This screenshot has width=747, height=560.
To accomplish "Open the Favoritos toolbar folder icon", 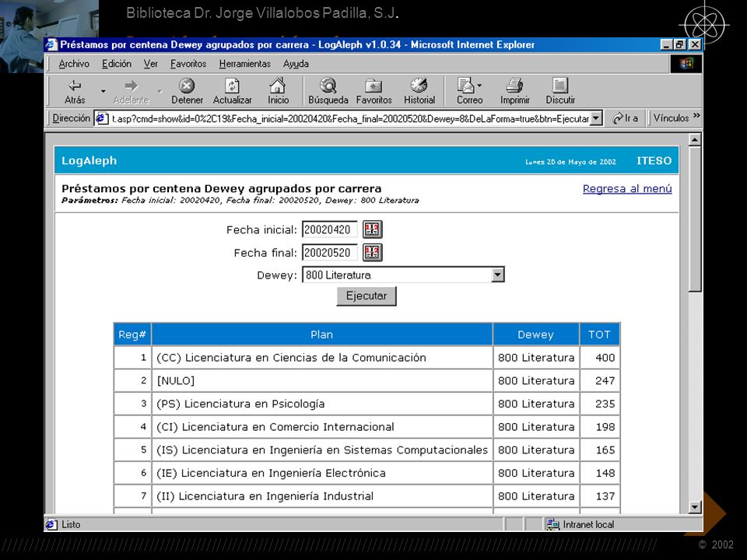I will point(373,86).
